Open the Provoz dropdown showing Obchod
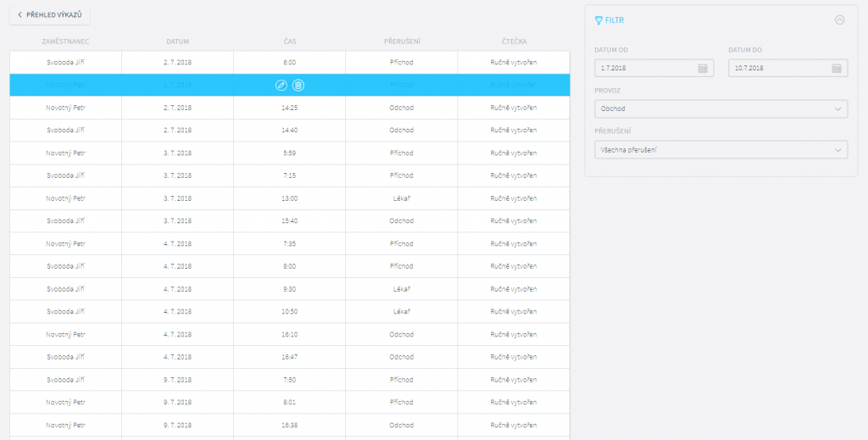 coord(721,109)
